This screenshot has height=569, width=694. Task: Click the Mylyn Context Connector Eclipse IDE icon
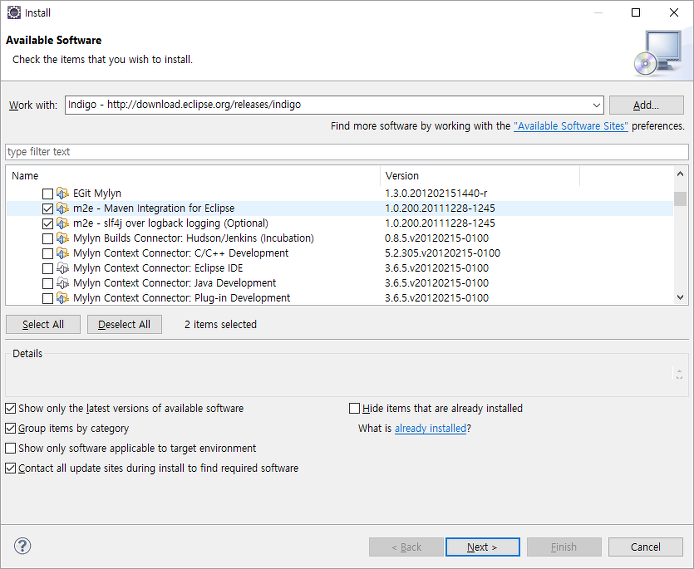pyautogui.click(x=62, y=269)
